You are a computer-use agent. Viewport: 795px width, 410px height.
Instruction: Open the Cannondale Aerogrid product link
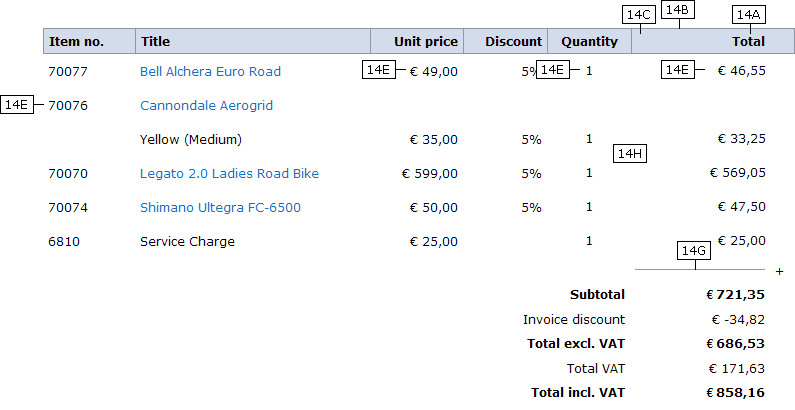tap(206, 105)
